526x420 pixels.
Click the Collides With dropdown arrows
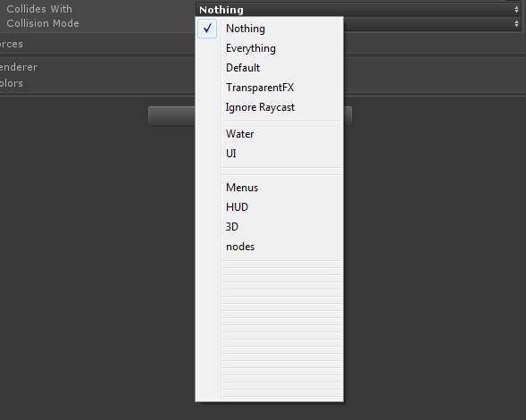(x=516, y=10)
